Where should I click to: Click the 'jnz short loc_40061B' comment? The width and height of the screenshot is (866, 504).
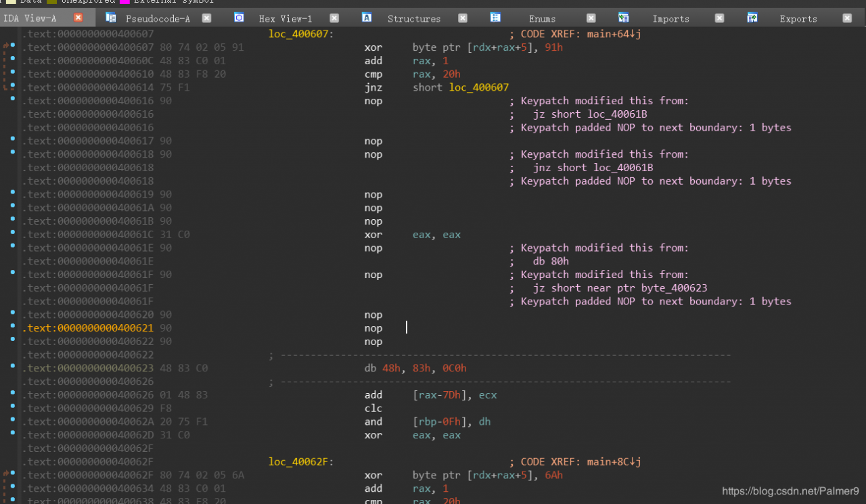(x=593, y=168)
